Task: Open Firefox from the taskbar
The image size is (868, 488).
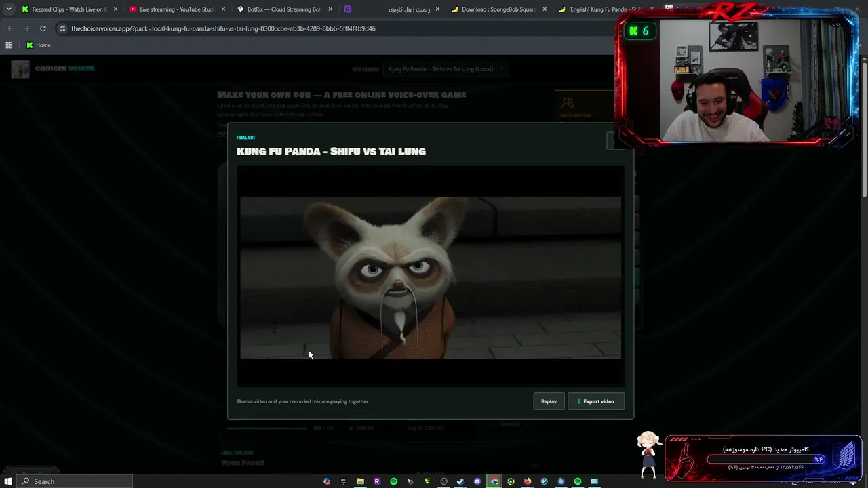Action: click(528, 481)
